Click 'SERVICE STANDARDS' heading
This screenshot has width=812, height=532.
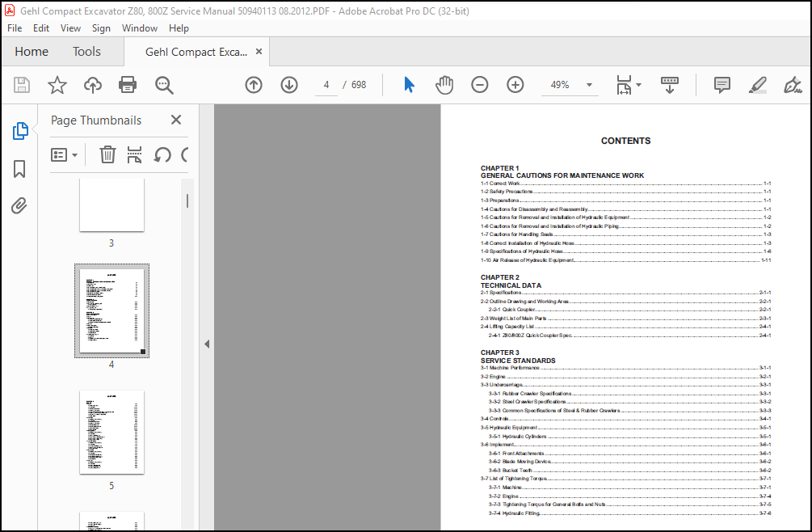(x=518, y=361)
